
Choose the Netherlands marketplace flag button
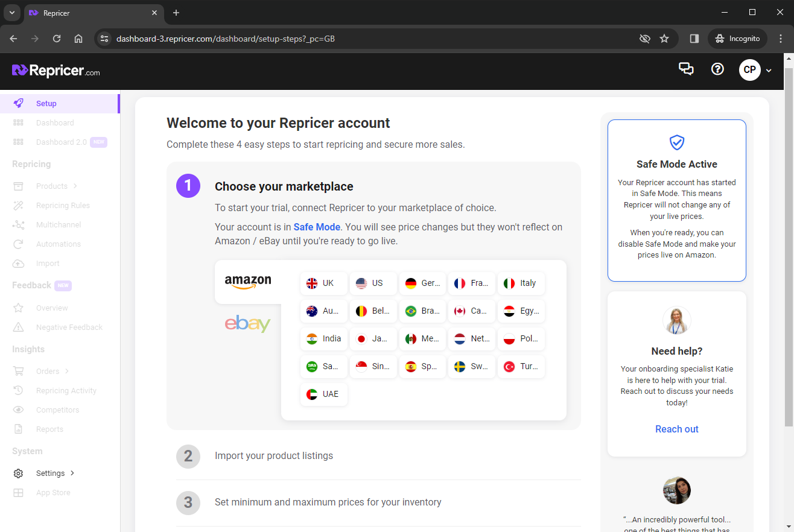(472, 338)
